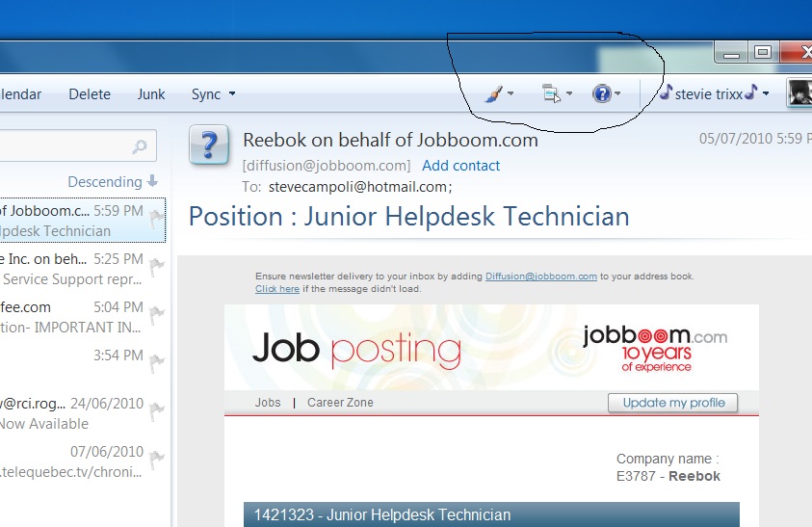Expand the menus icon dropdown arrow
The height and width of the screenshot is (527, 812).
tap(569, 93)
